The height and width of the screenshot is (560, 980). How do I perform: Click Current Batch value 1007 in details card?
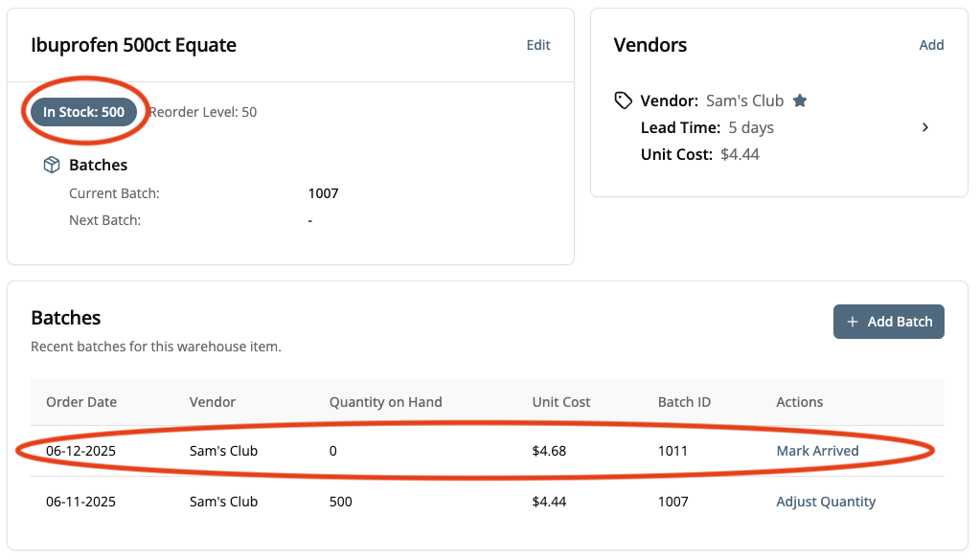[x=323, y=193]
